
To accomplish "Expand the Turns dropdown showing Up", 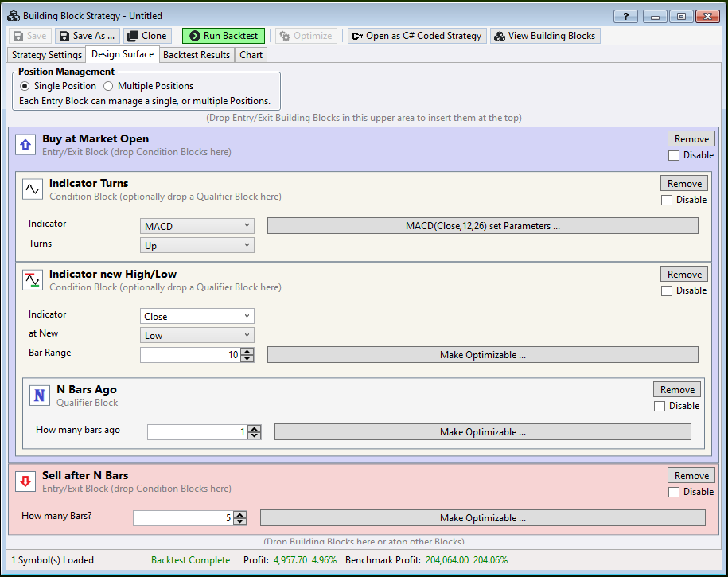I will (x=197, y=246).
